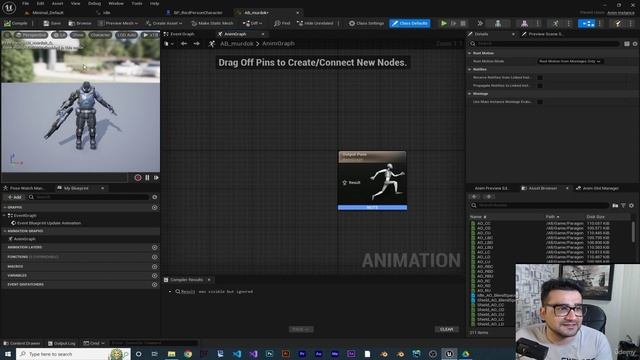Screen dimensions: 640x360
Task: Click the CLEAR button in Compiler Results
Action: click(446, 329)
